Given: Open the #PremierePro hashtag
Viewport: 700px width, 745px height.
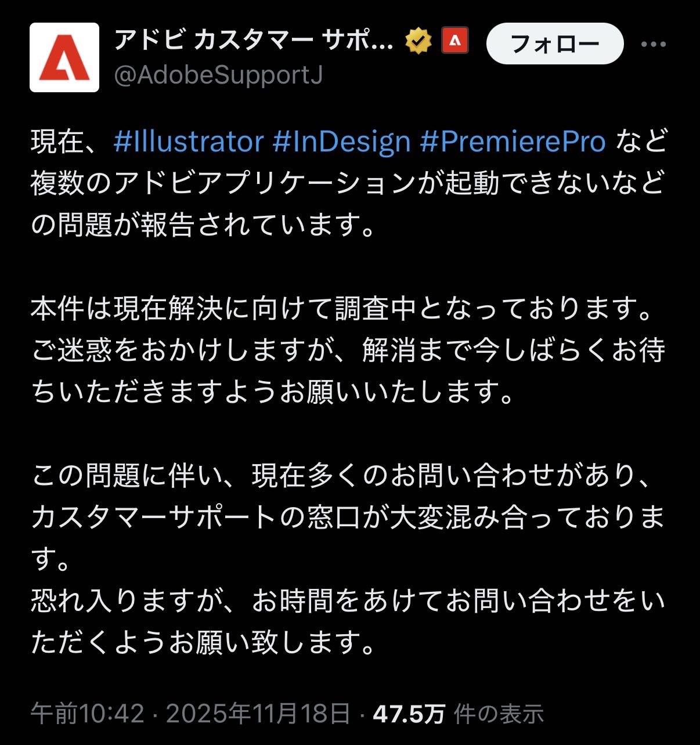Looking at the screenshot, I should click(513, 142).
